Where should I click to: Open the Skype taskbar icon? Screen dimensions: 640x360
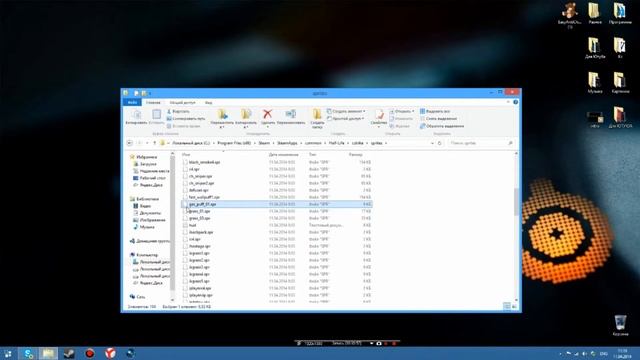(x=28, y=353)
